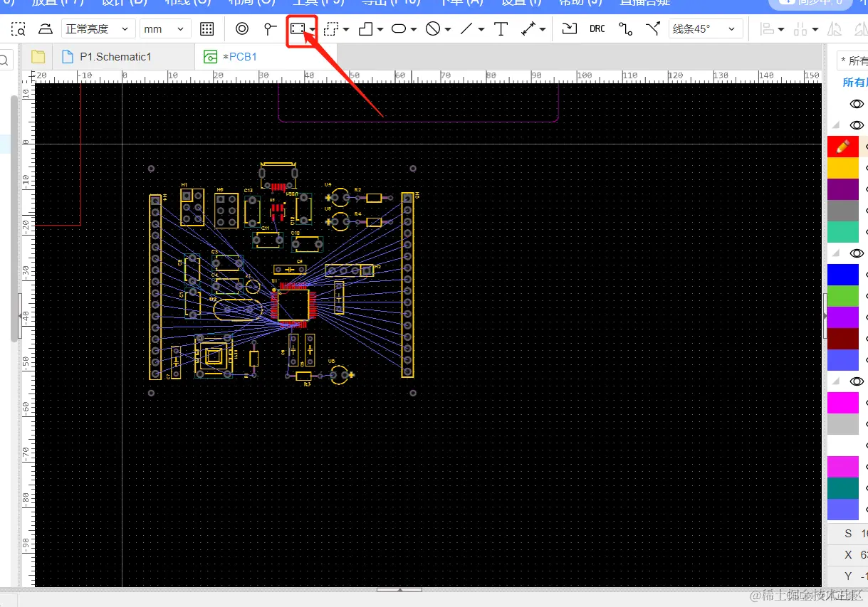Select the pad placement tool
Screen dimensions: 868x607
(270, 29)
